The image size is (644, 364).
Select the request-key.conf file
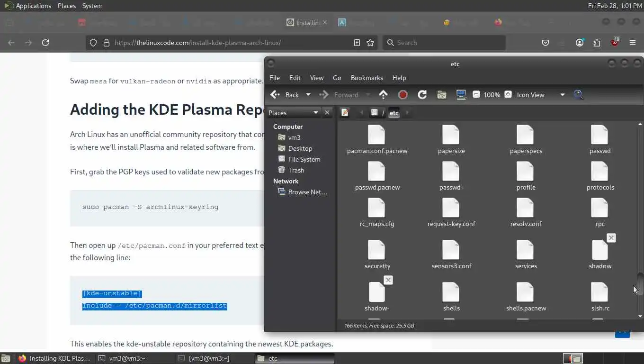[451, 213]
